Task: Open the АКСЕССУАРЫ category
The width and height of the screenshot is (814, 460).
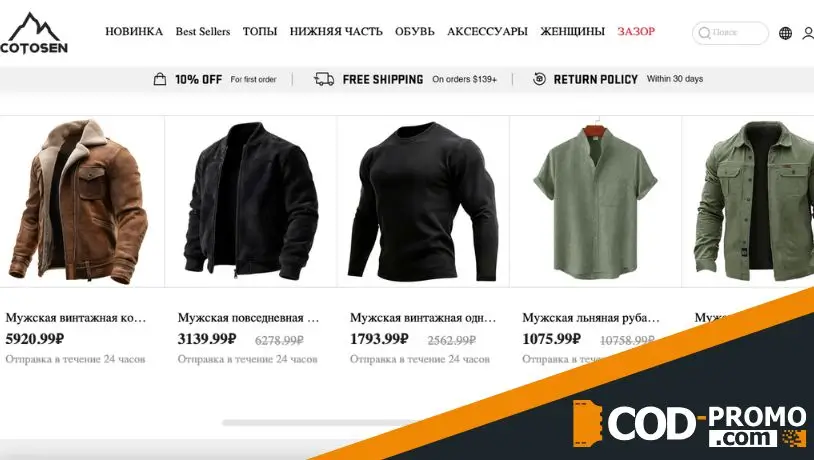Action: pos(487,31)
